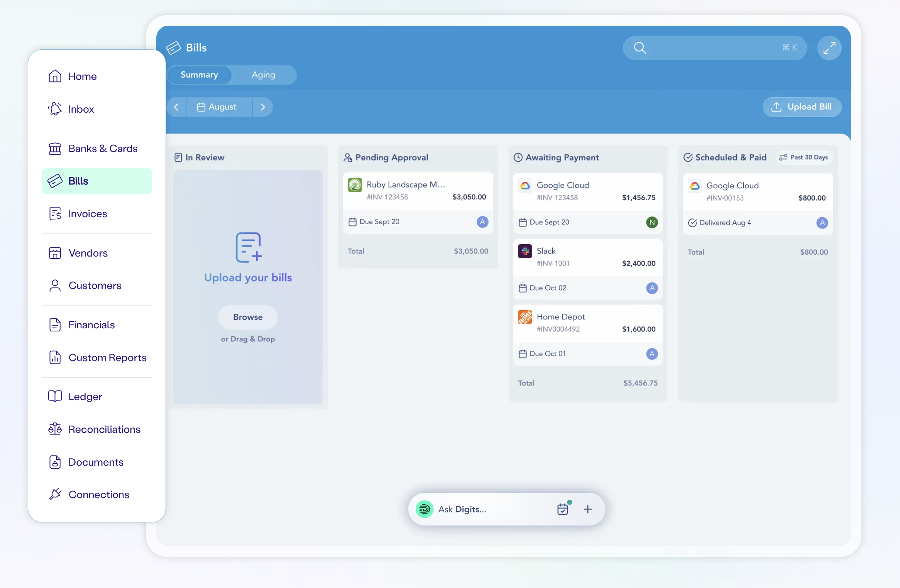
Task: Click the calendar icon next to Ask Digits
Action: [563, 509]
